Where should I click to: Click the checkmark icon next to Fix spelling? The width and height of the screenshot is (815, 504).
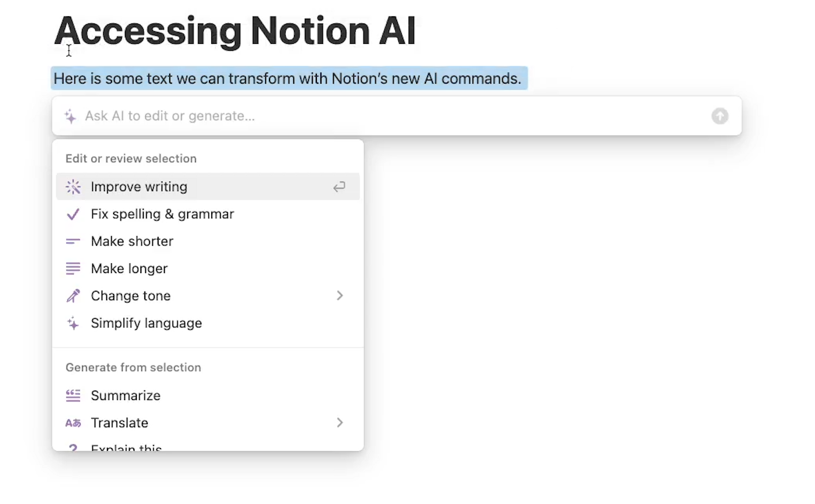coord(73,214)
